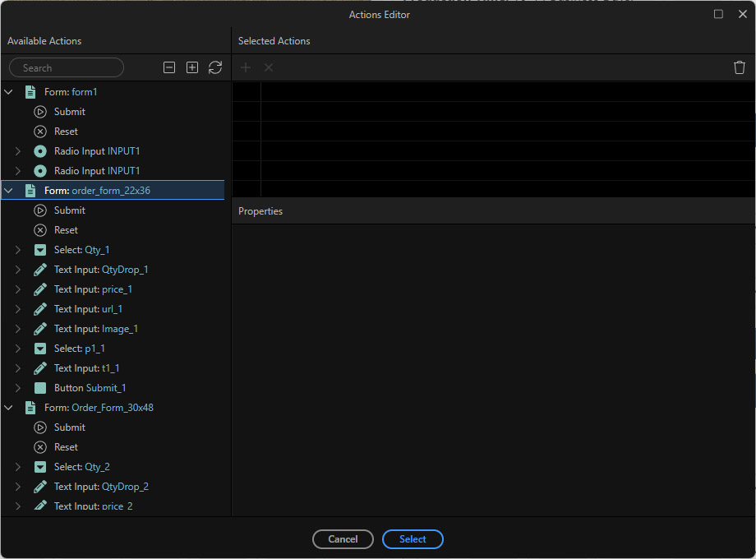Expand all actions with the plus square icon

pyautogui.click(x=192, y=67)
